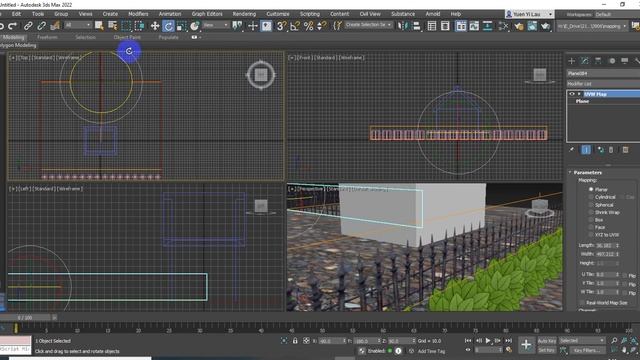Select the Face mapping radio button
Viewport: 640px width, 360px height.
(591, 227)
